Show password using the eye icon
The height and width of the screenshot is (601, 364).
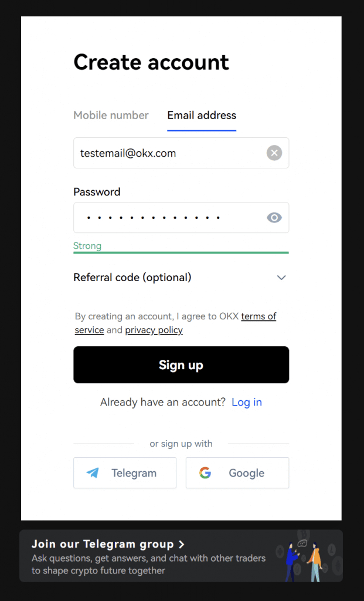click(x=274, y=218)
